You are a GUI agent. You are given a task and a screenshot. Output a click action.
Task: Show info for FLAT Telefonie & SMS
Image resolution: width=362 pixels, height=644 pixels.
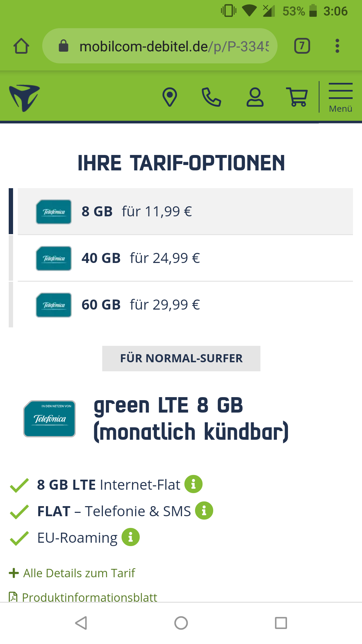[204, 511]
